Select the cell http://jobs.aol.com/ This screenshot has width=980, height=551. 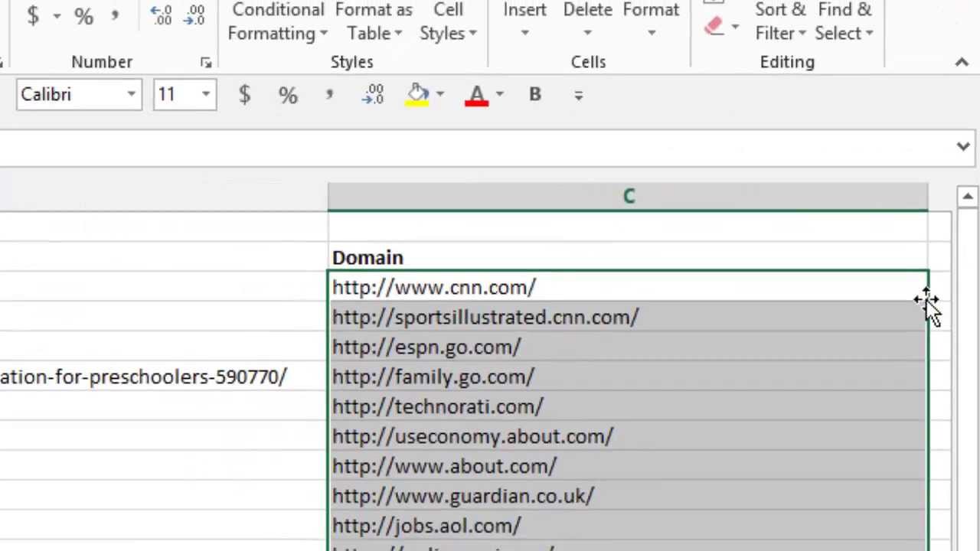pos(628,526)
